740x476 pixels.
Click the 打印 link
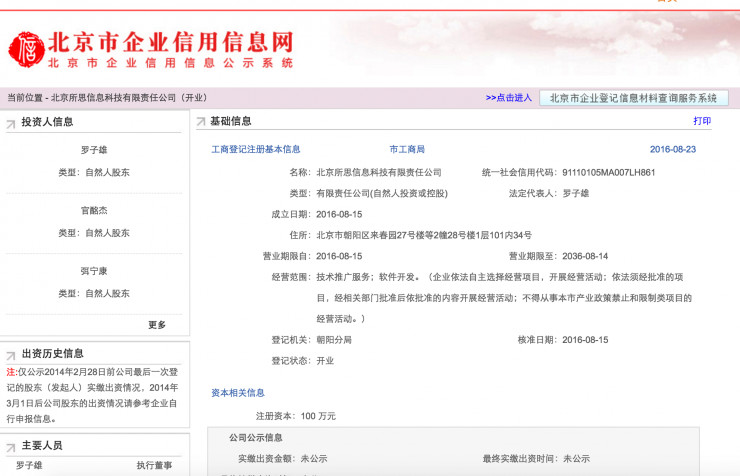pyautogui.click(x=702, y=121)
